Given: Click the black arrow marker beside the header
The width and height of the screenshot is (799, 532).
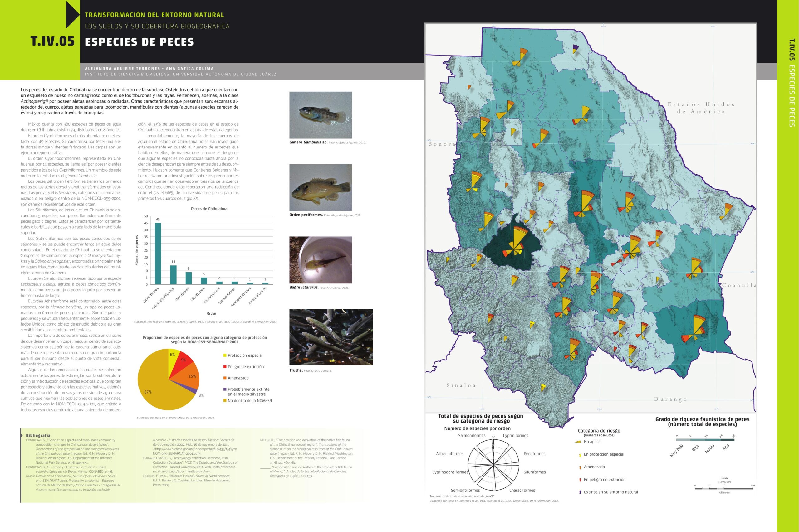Looking at the screenshot, I should (72, 14).
